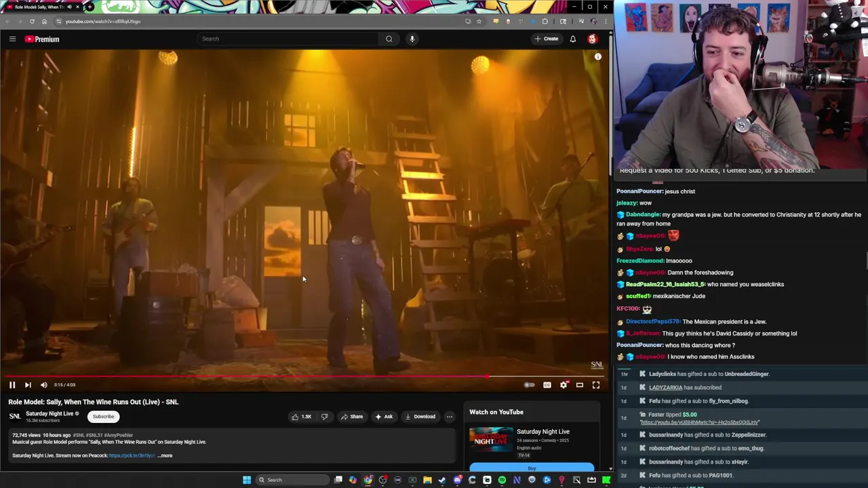Go to YouTube Premium home logo
Viewport: 868px width, 488px height.
(42, 39)
